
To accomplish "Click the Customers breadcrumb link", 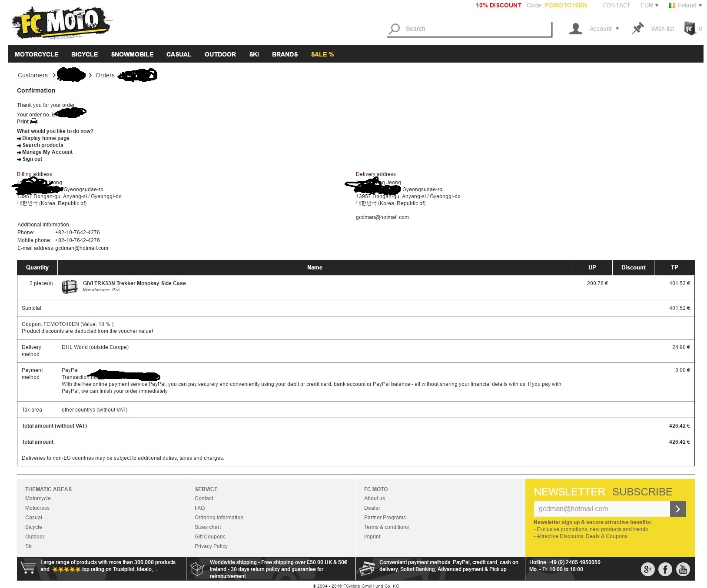I will pos(33,75).
